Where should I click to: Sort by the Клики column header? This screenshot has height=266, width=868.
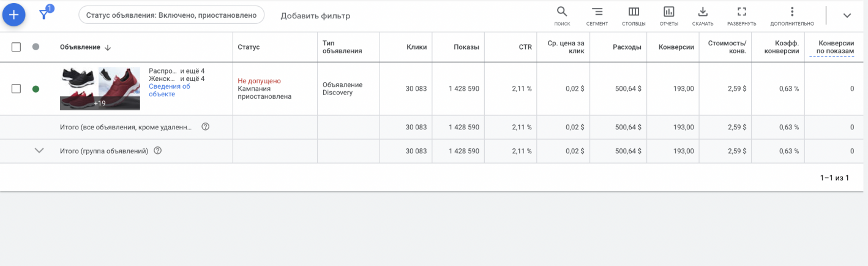[x=416, y=47]
